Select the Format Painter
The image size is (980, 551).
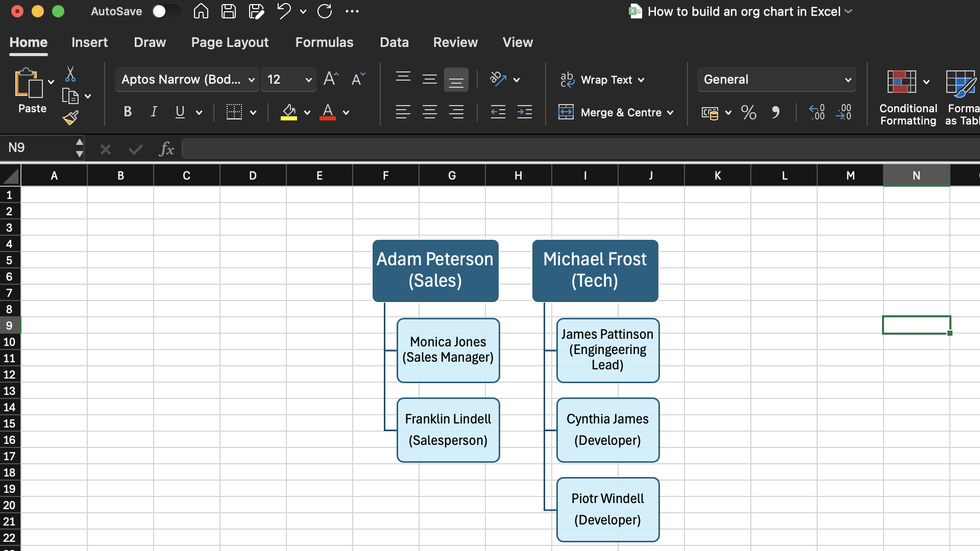(70, 117)
